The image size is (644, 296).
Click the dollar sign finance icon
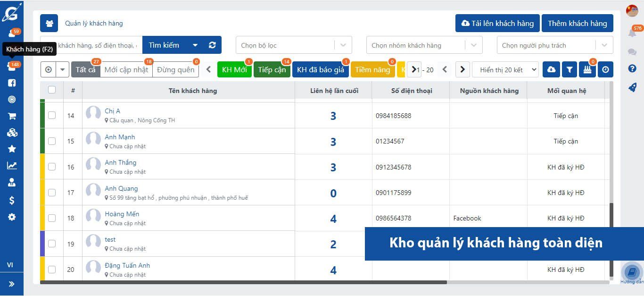pos(12,201)
